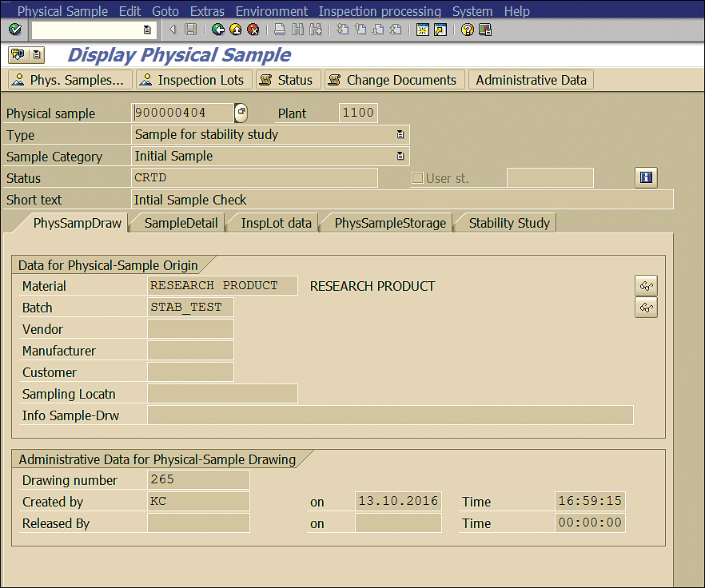Click the small menu icon beside title

pos(37,55)
